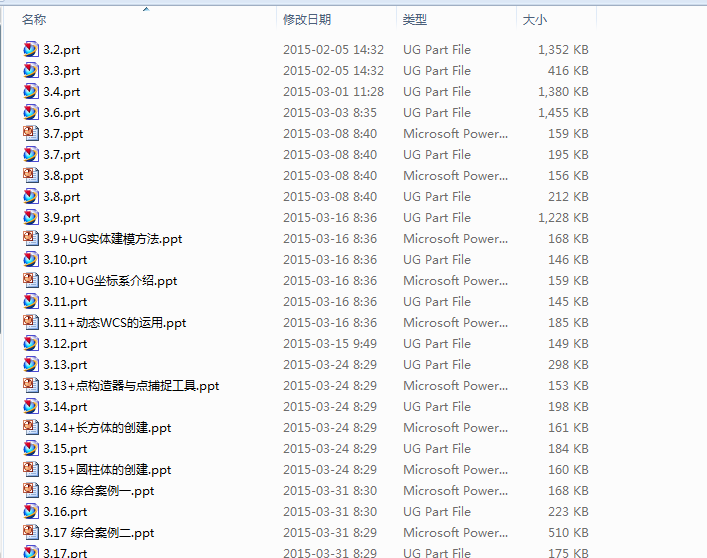Click the icon beside 3.12.prt

(31, 343)
